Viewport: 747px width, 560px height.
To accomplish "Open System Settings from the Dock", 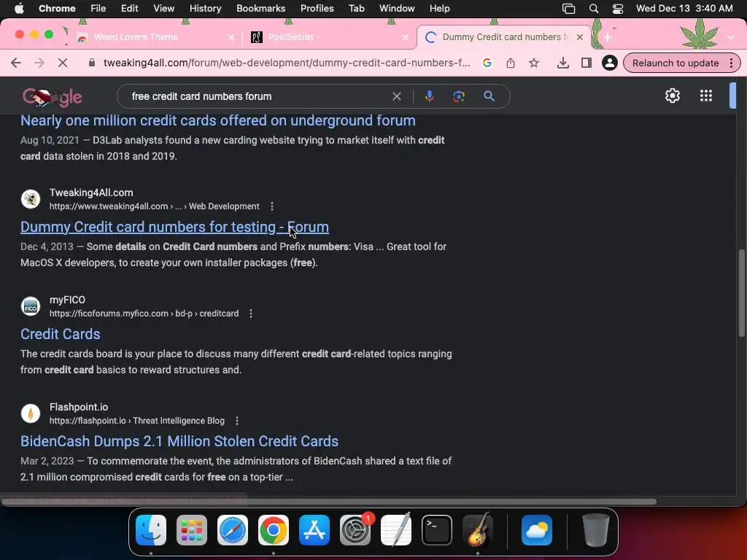I will point(355,530).
